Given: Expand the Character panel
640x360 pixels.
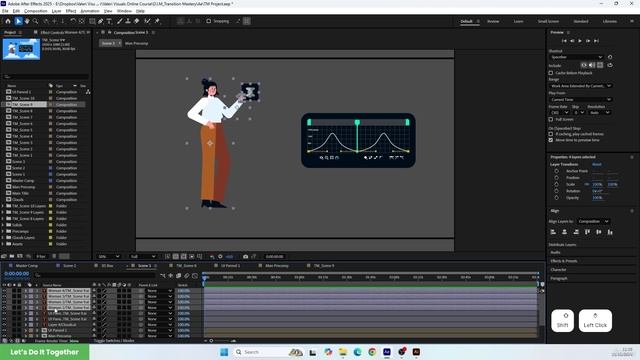Looking at the screenshot, I should coord(558,270).
